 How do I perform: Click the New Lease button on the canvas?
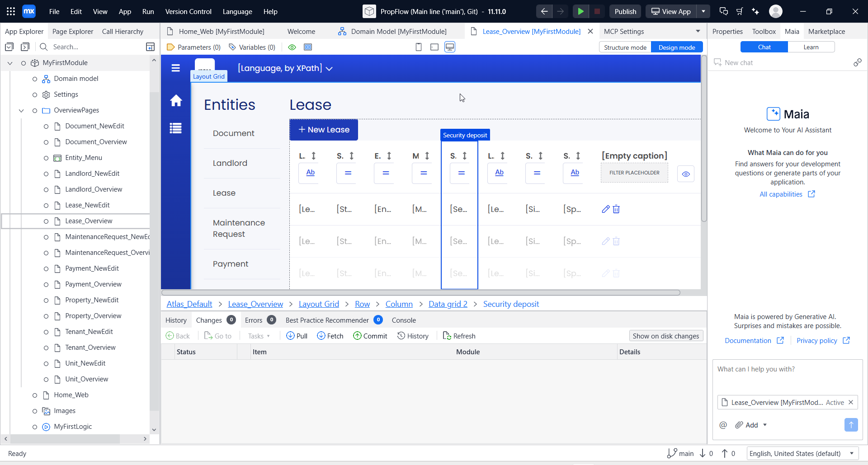click(x=324, y=130)
